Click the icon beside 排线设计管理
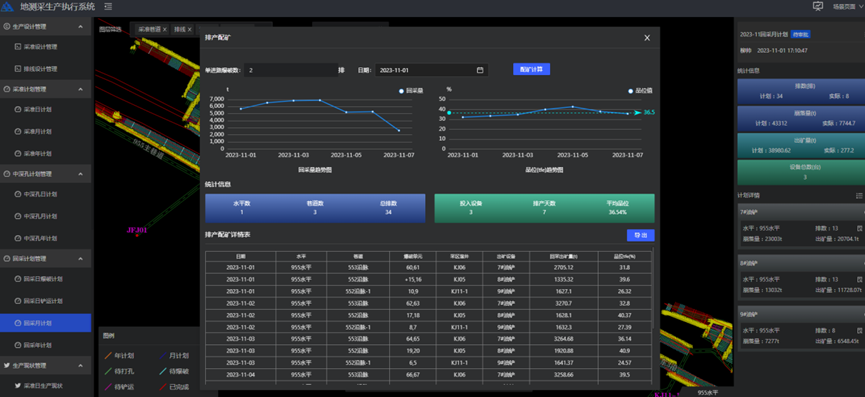 click(18, 69)
